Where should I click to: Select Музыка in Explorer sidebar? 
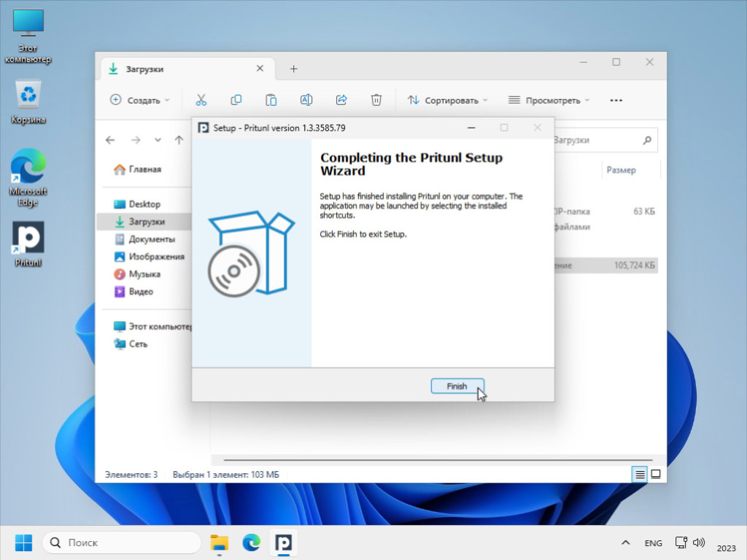(x=136, y=274)
